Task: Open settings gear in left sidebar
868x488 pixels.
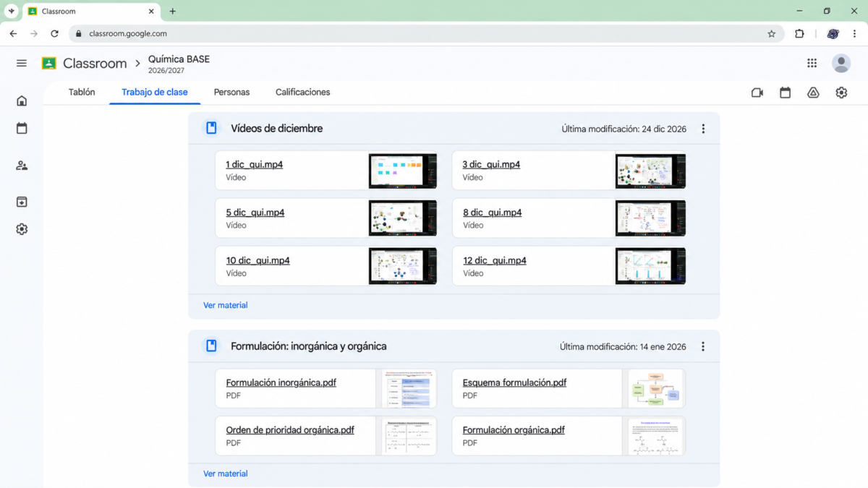Action: tap(22, 229)
